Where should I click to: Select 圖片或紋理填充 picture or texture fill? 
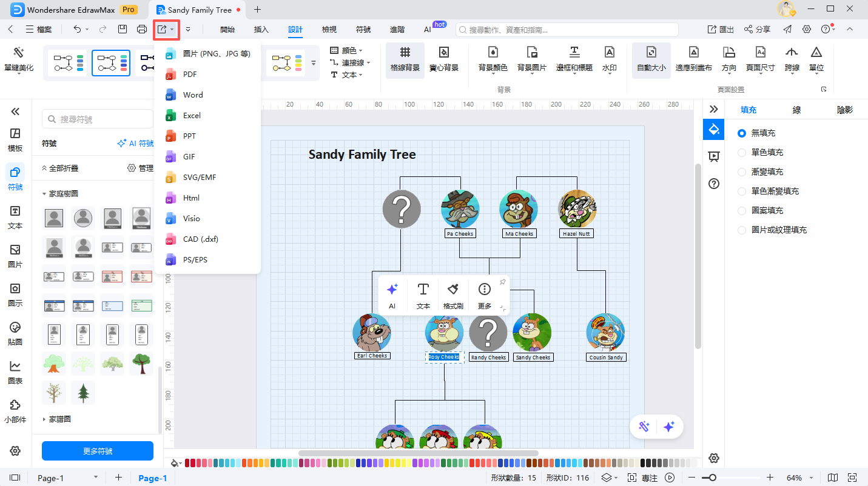click(x=742, y=230)
